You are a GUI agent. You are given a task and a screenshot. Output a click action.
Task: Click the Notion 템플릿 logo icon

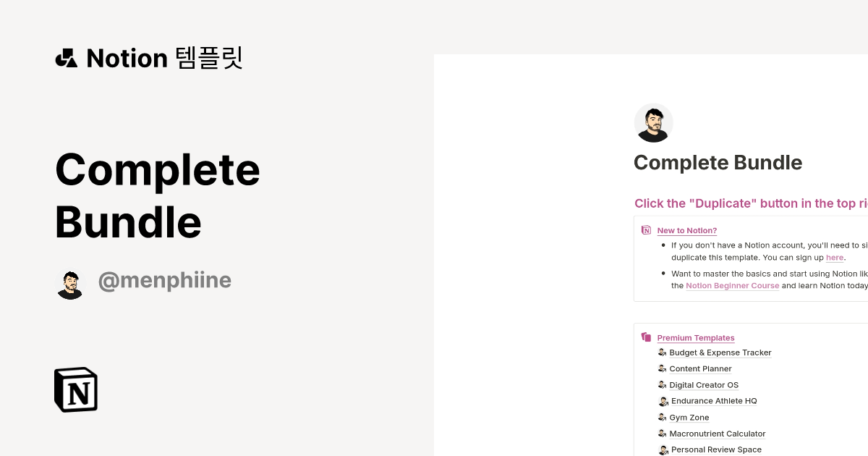pos(66,58)
